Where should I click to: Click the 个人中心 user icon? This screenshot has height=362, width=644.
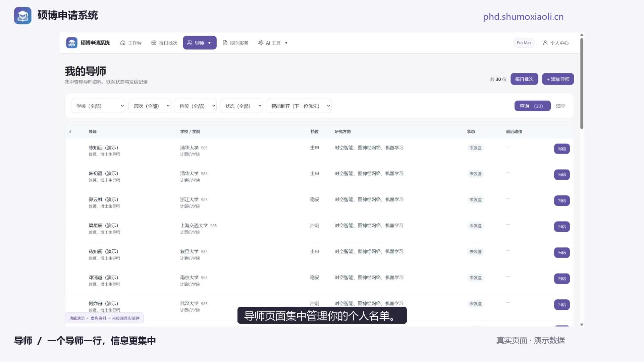[x=545, y=43]
